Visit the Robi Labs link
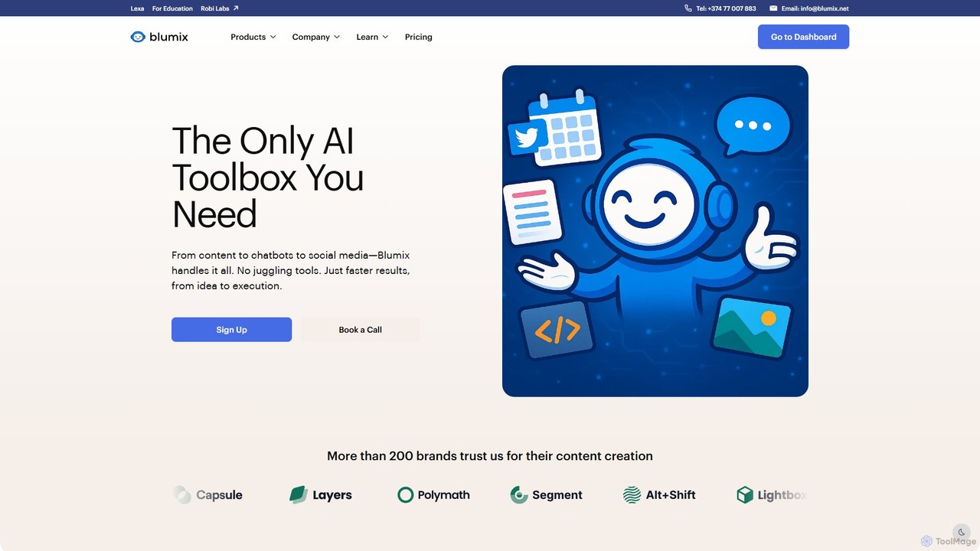980x551 pixels. click(215, 8)
